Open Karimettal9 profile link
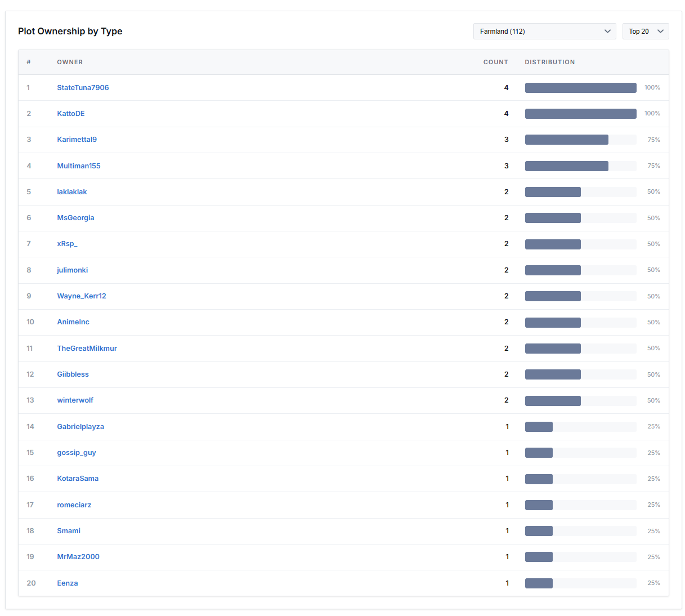The width and height of the screenshot is (685, 616). coord(77,140)
